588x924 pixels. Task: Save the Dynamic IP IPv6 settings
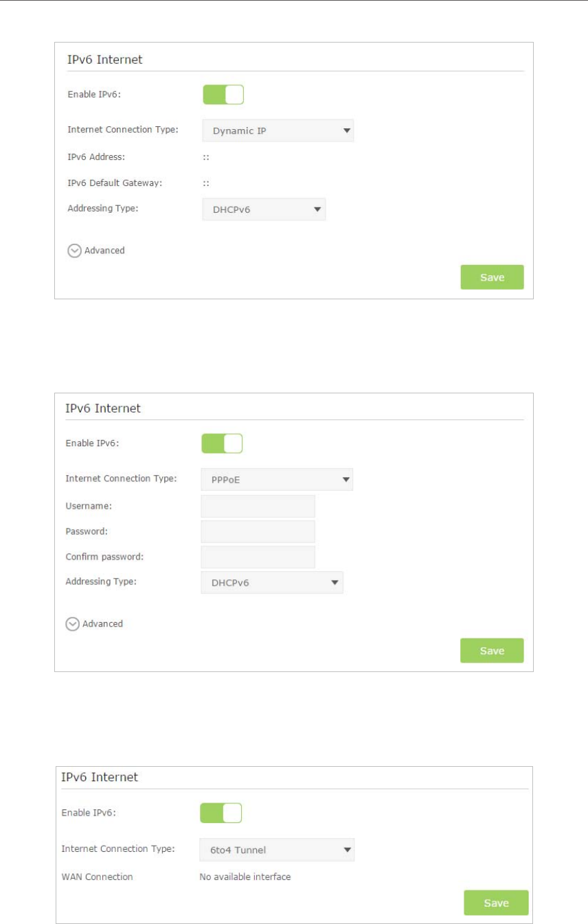492,277
